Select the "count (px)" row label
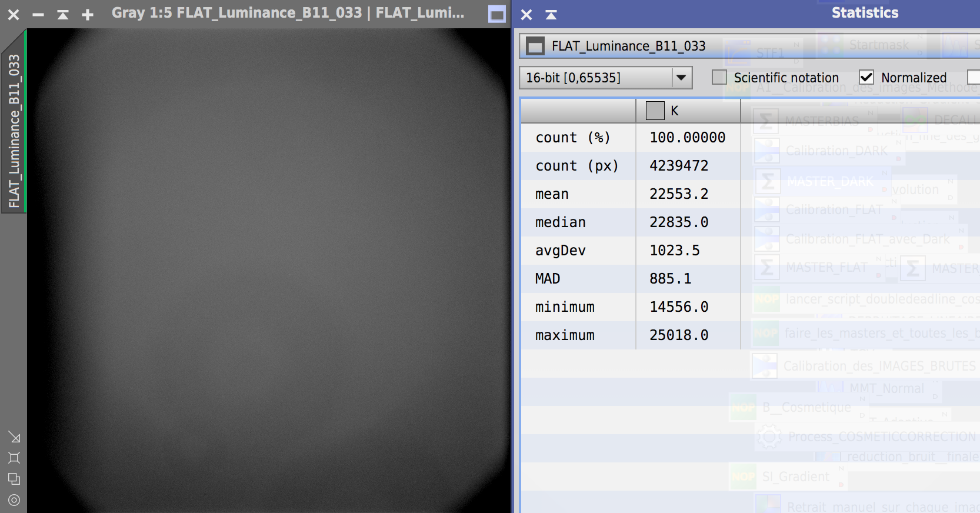 [577, 166]
